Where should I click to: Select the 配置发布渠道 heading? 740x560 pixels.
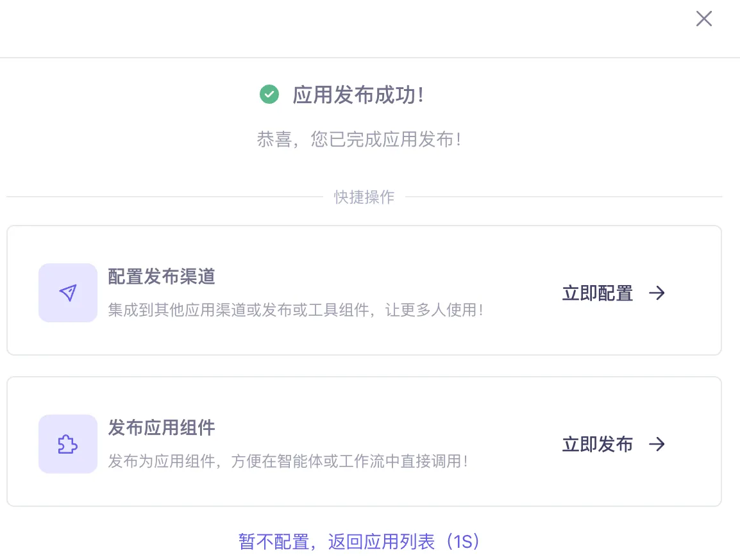(161, 277)
